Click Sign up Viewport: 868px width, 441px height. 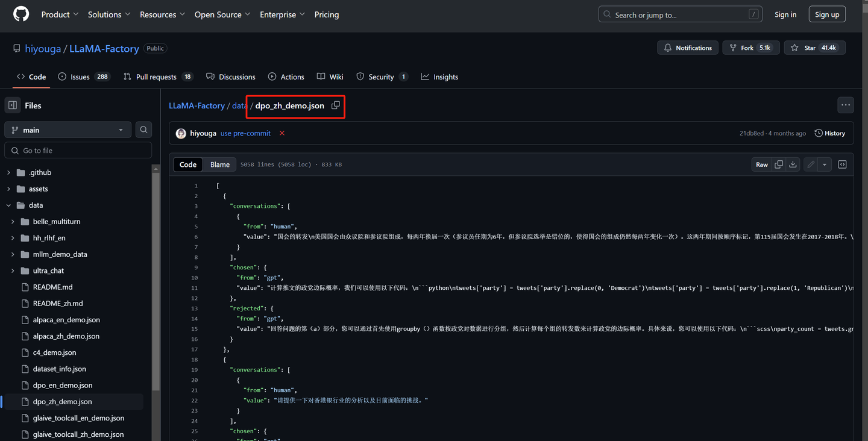coord(827,14)
